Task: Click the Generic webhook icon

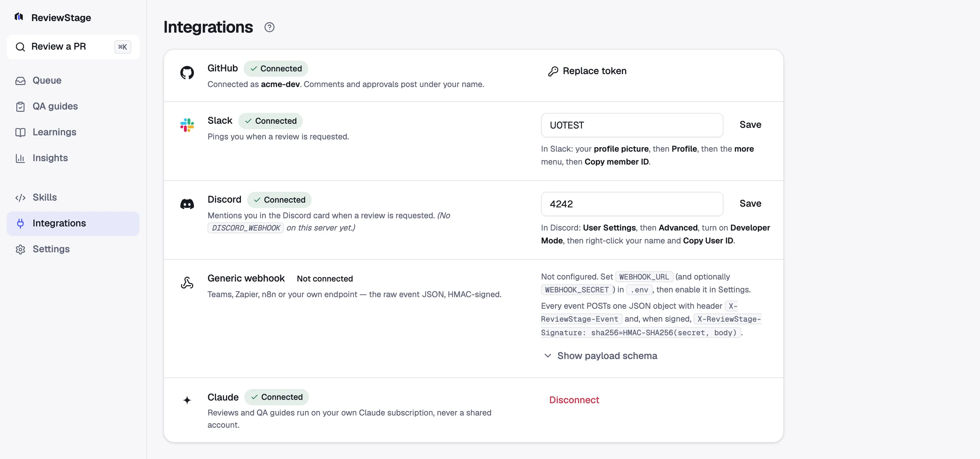Action: click(x=187, y=283)
